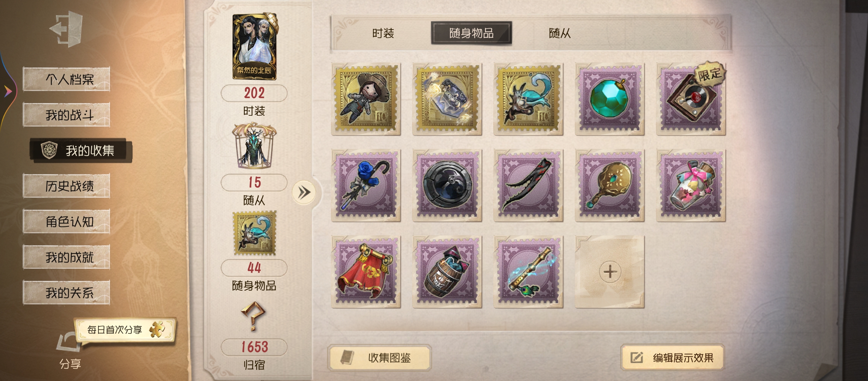Click the exit door icon

(x=66, y=29)
